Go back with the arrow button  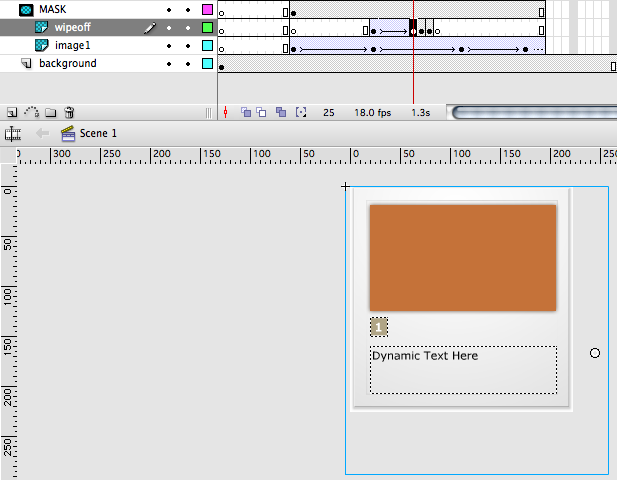point(42,133)
